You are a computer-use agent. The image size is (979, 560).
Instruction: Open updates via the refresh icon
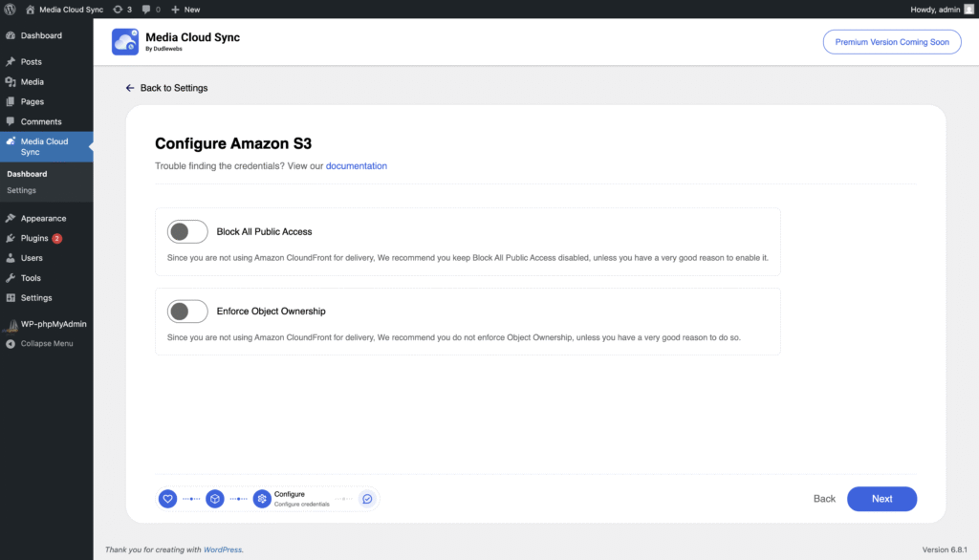[x=118, y=10]
